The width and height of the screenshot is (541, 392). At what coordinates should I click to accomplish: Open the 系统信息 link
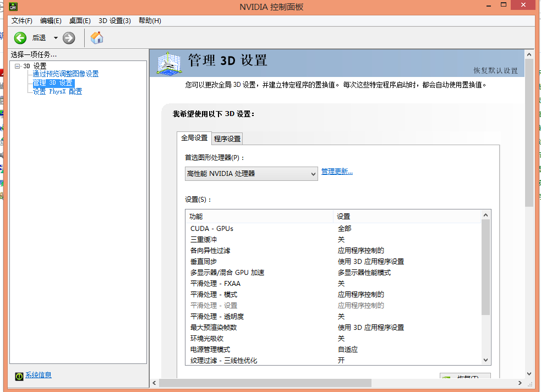[x=39, y=375]
